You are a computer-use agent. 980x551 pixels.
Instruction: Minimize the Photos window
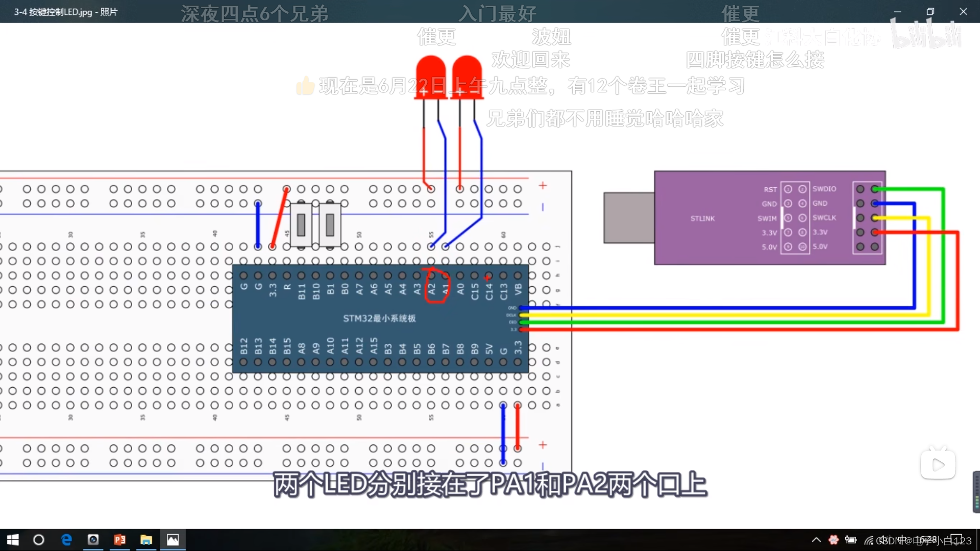(897, 11)
